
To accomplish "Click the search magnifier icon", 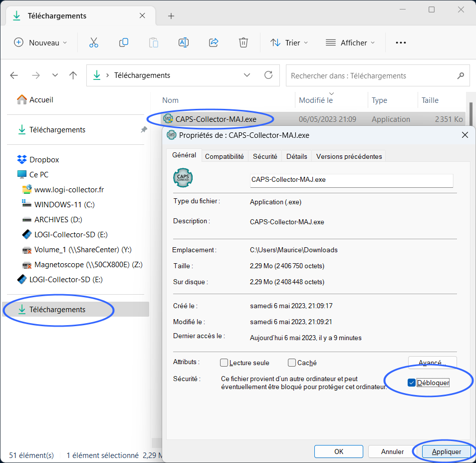I will [461, 75].
